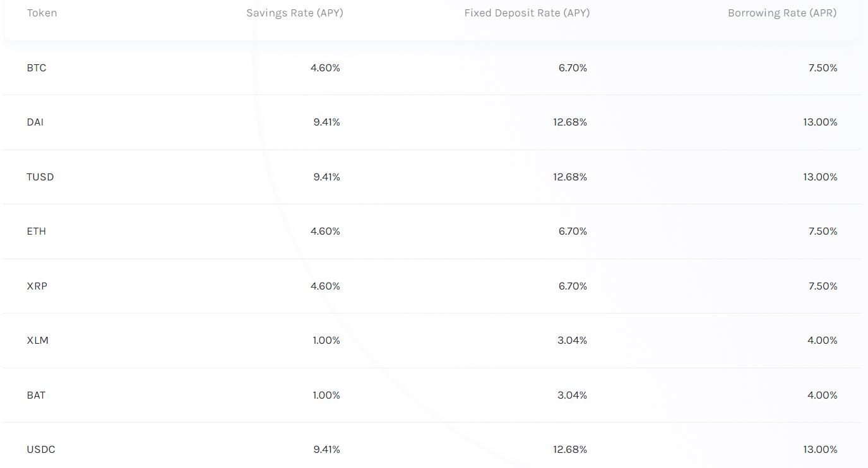The image size is (868, 468).
Task: Click BTC's 4.60% savings rate value
Action: coord(325,68)
